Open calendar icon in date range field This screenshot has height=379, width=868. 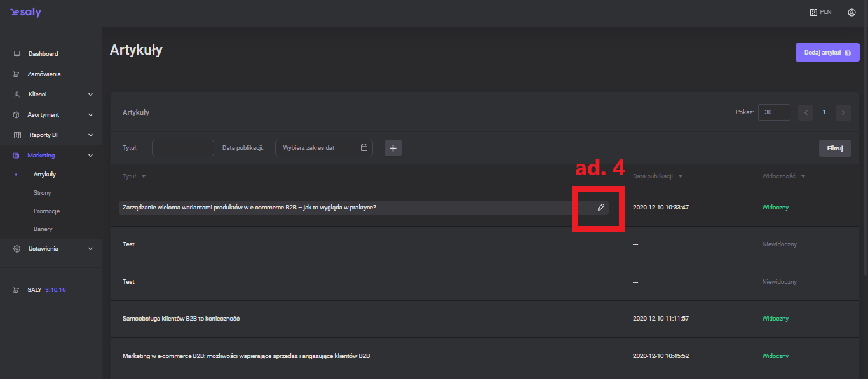coord(364,148)
